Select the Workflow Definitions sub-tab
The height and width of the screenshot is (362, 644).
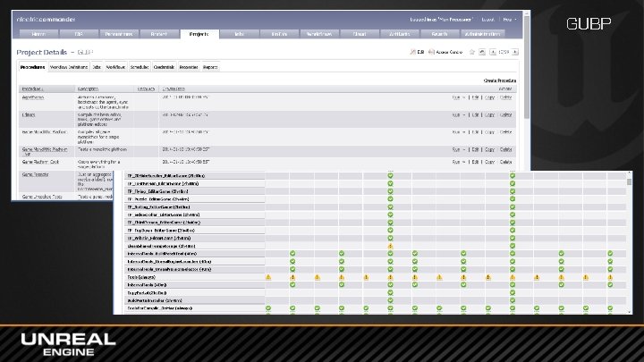pyautogui.click(x=69, y=67)
